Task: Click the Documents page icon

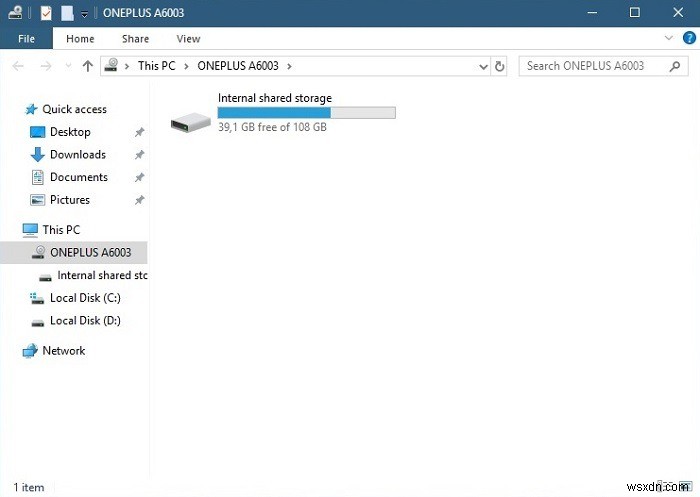Action: [x=38, y=177]
